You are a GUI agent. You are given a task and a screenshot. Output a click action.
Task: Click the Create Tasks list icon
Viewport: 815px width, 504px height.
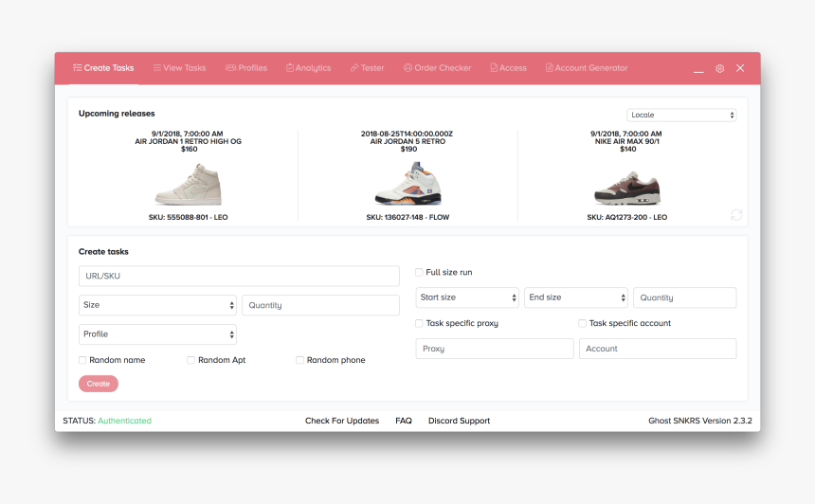77,67
